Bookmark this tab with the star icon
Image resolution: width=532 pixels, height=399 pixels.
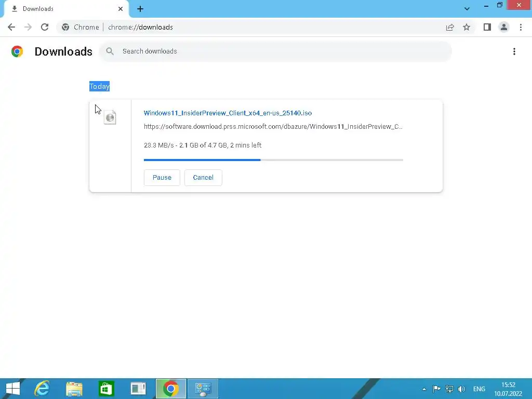point(467,27)
